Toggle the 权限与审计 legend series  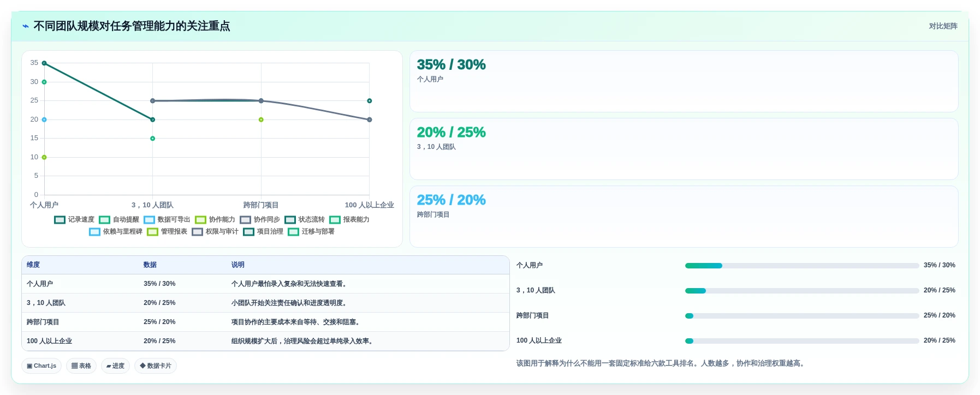(215, 231)
